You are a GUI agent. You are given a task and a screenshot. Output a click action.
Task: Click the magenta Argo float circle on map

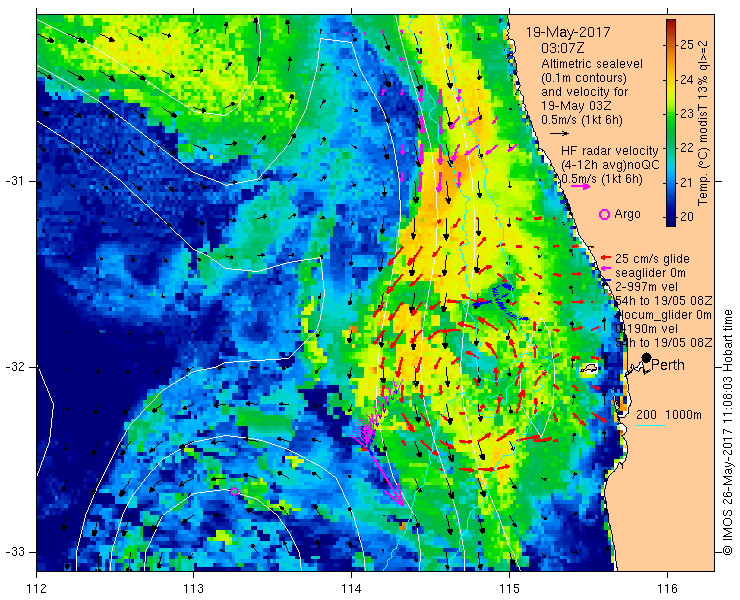[x=234, y=491]
